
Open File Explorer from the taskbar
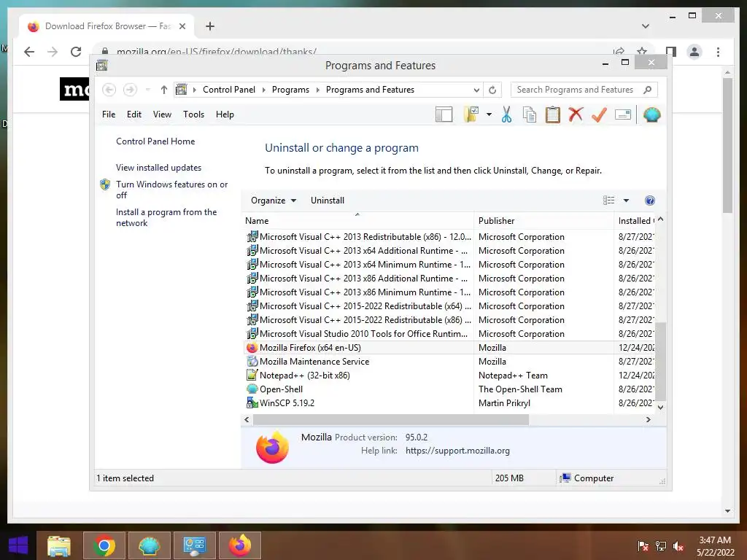[59, 545]
